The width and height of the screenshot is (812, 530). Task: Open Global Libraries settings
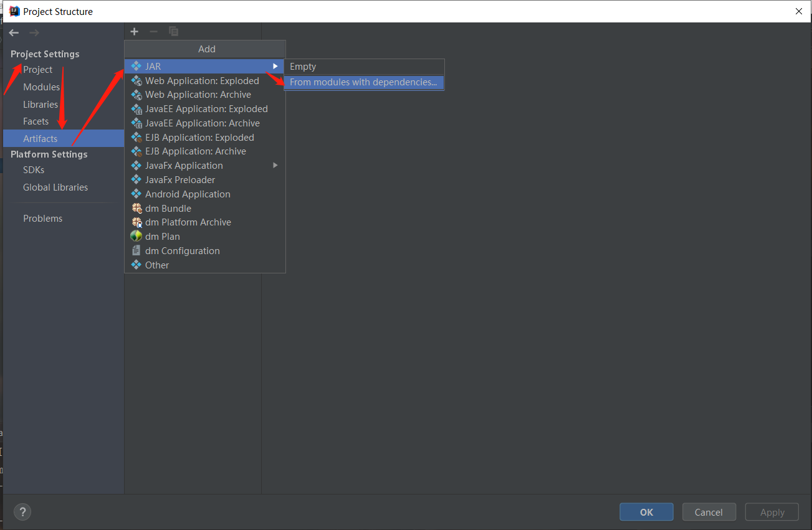pyautogui.click(x=64, y=187)
